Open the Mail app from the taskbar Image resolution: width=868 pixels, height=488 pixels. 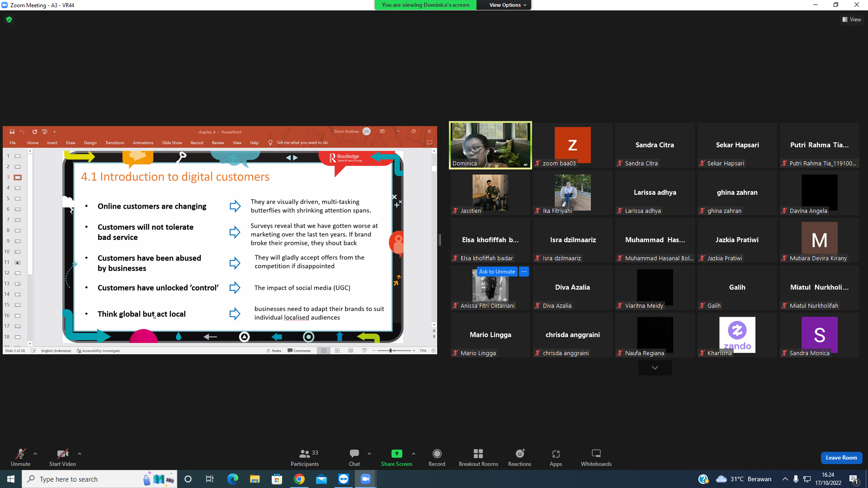(x=321, y=479)
